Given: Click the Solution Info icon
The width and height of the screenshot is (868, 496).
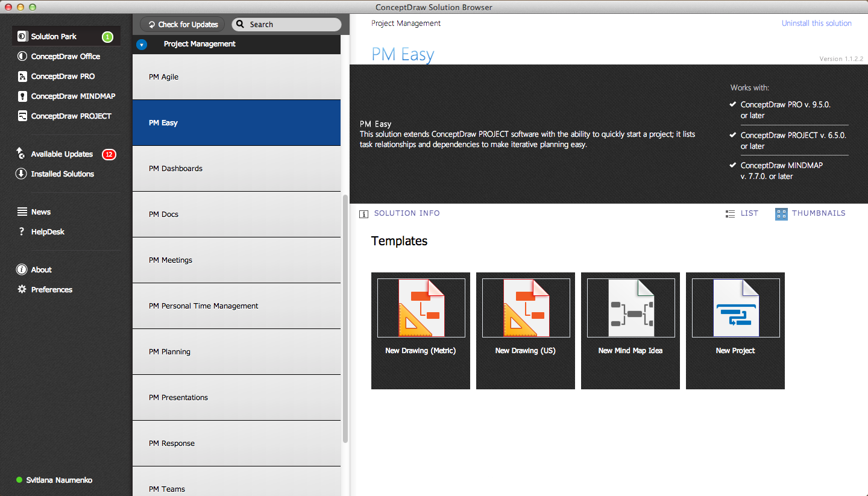Looking at the screenshot, I should [x=364, y=214].
